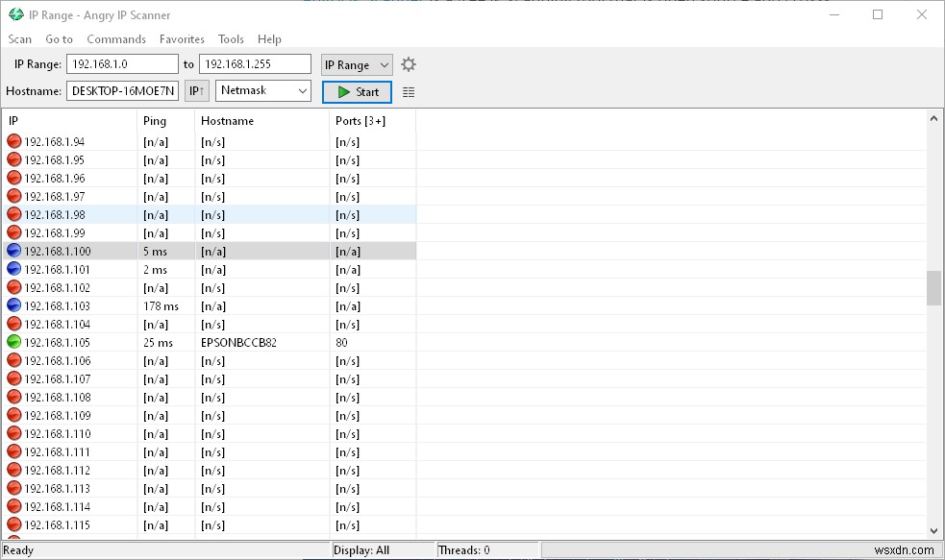Click the green status icon of 192.168.1.105

13,342
